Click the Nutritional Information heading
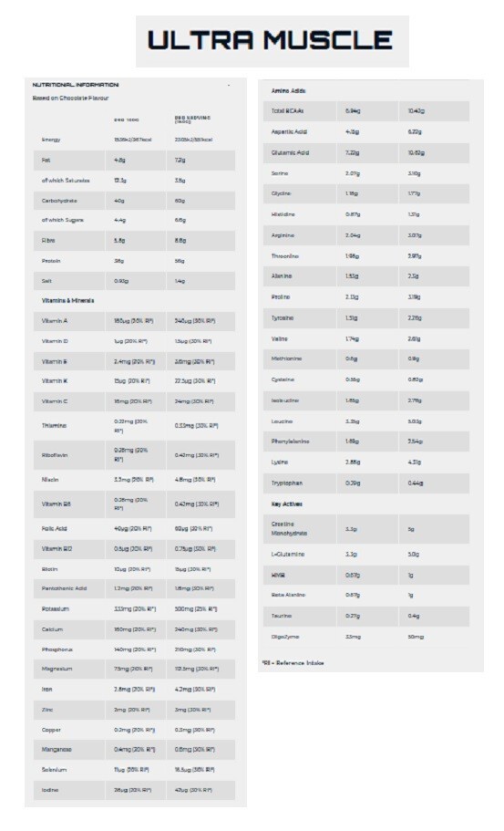Image resolution: width=504 pixels, height=831 pixels. pos(76,85)
